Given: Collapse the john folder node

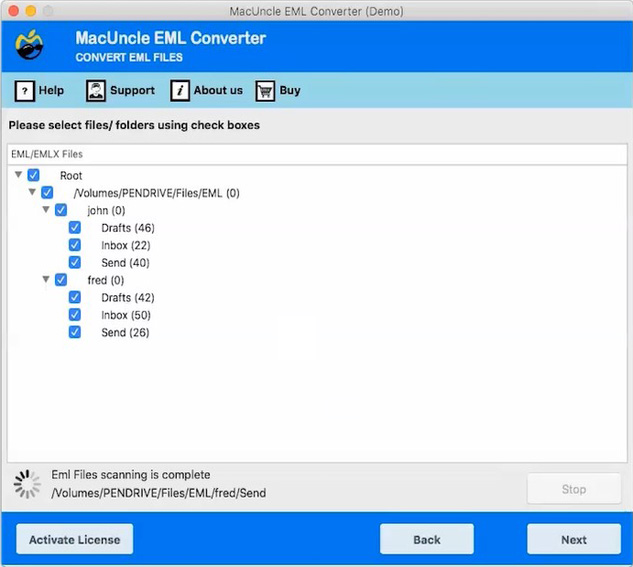Looking at the screenshot, I should coord(46,209).
